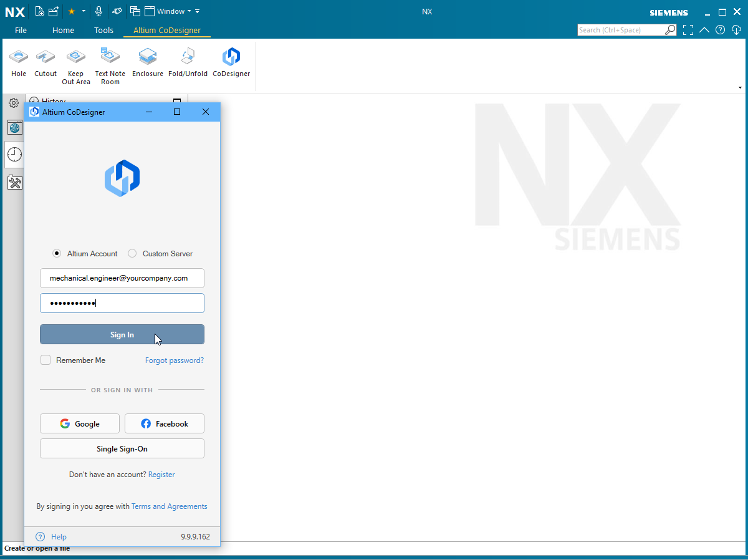This screenshot has height=560, width=748.
Task: Click the cloud download icon
Action: 736,29
